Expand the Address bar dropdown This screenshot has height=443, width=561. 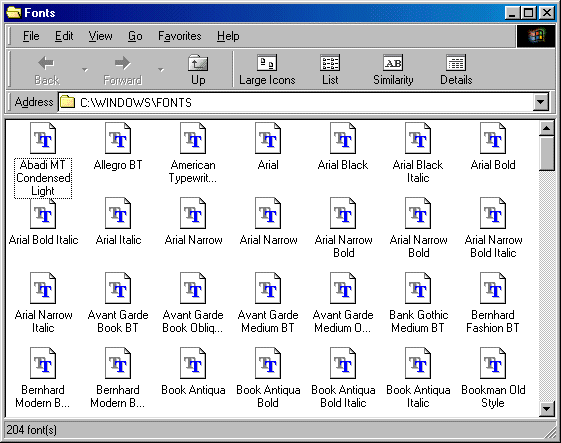(541, 102)
